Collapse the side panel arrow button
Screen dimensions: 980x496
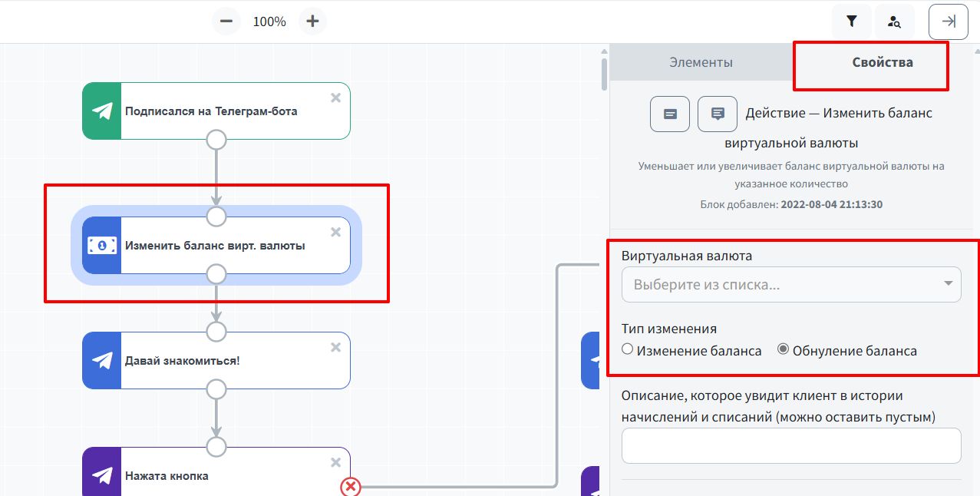(949, 21)
